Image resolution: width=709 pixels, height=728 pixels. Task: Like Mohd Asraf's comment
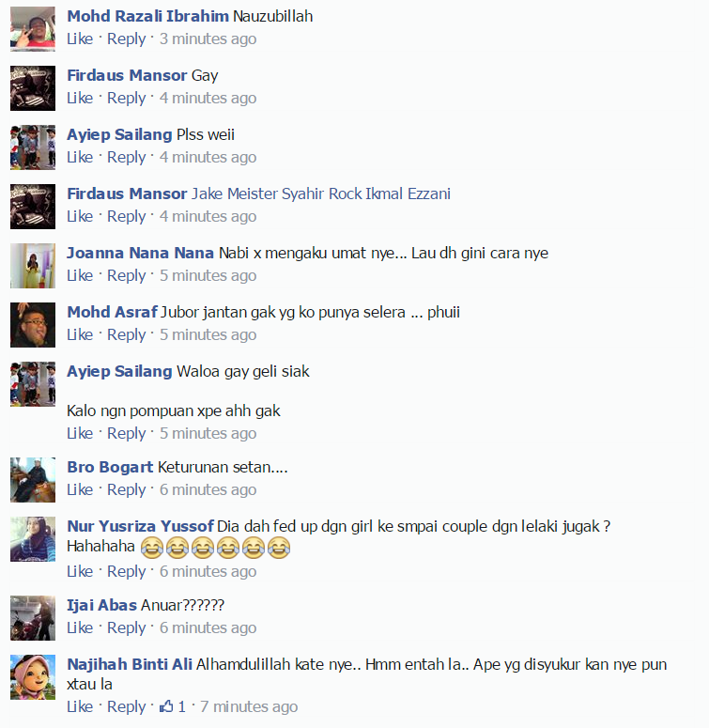(80, 334)
